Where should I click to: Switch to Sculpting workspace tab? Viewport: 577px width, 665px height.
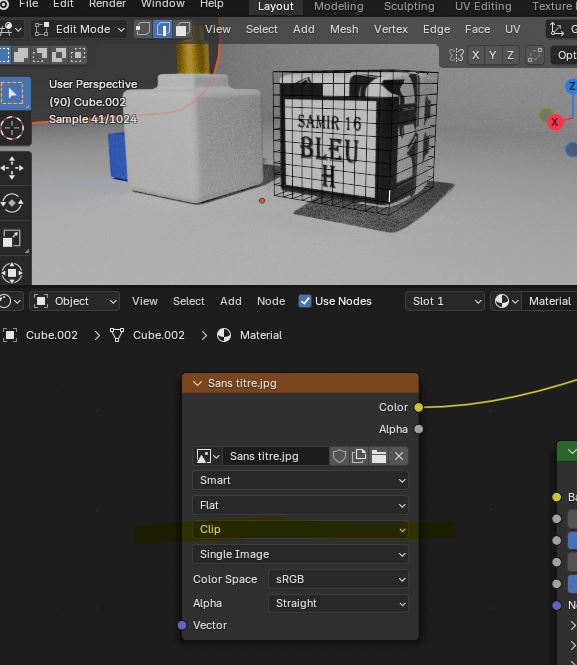(409, 6)
